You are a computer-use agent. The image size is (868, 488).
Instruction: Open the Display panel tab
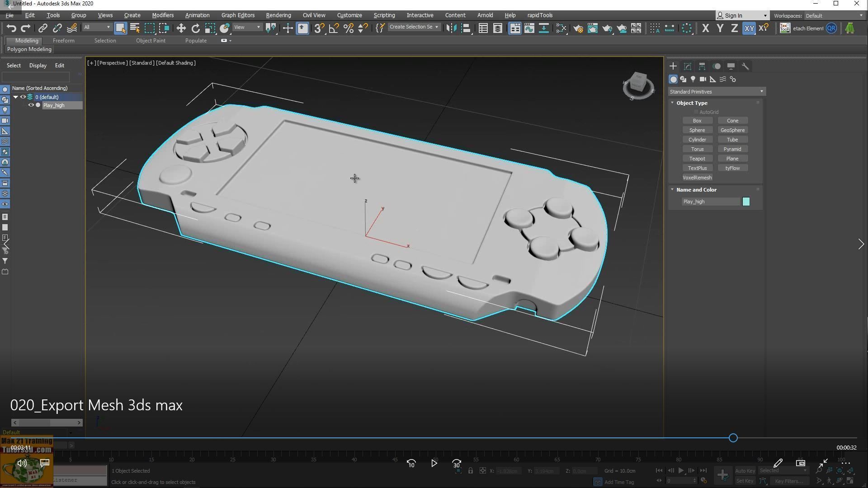click(731, 66)
